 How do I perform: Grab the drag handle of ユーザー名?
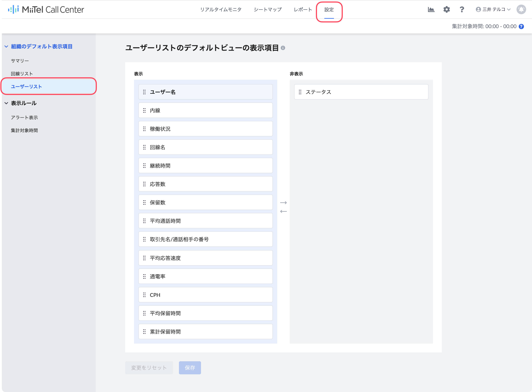pos(144,92)
